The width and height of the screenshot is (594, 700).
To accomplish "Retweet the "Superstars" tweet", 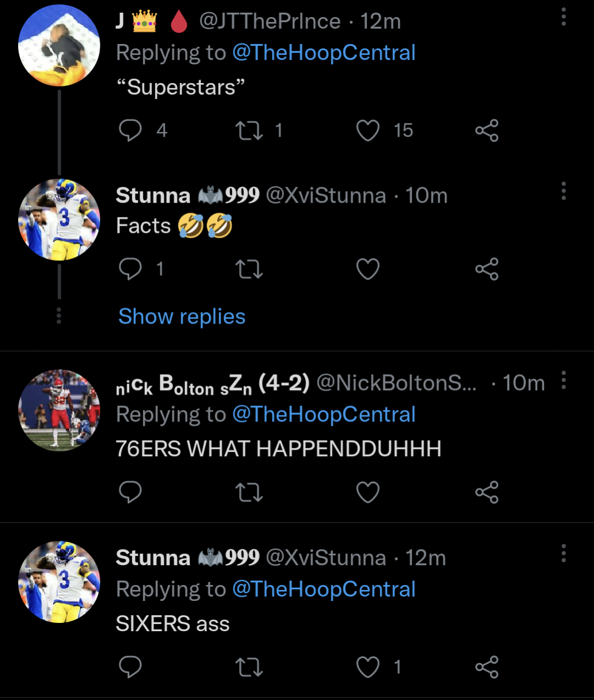I will [x=249, y=130].
